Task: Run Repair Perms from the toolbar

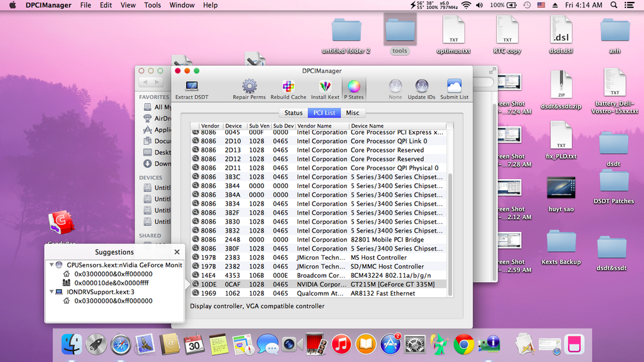Action: (249, 89)
